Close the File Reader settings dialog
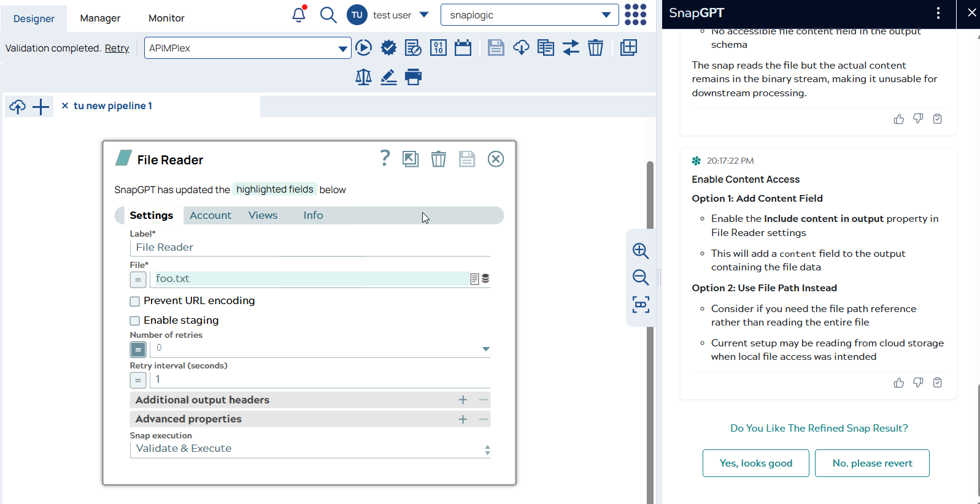This screenshot has width=980, height=504. coord(496,159)
